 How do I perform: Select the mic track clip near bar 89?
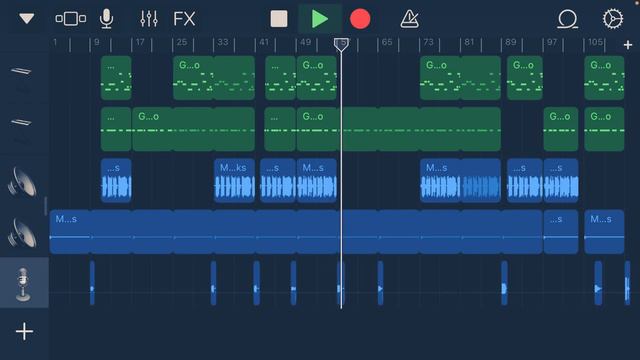[x=504, y=283]
